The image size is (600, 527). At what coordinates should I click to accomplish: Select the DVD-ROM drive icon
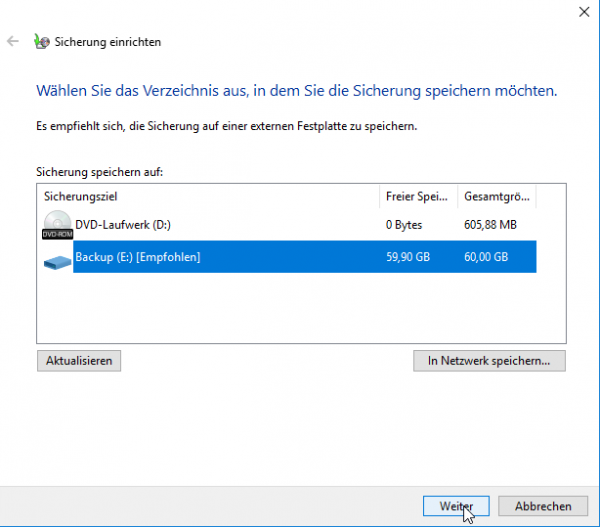point(57,225)
